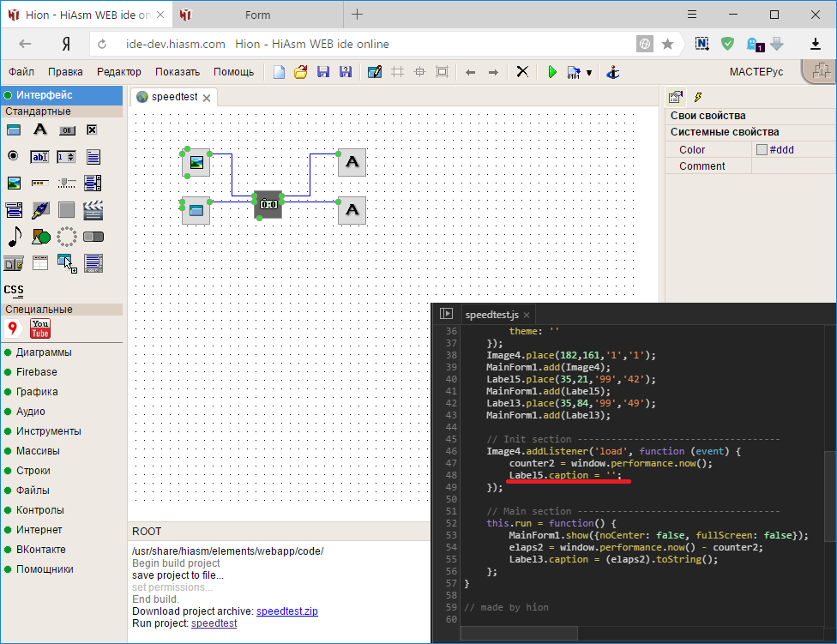Switch to the speedtest.js code tab
Screen dimensions: 837x644
(x=491, y=315)
